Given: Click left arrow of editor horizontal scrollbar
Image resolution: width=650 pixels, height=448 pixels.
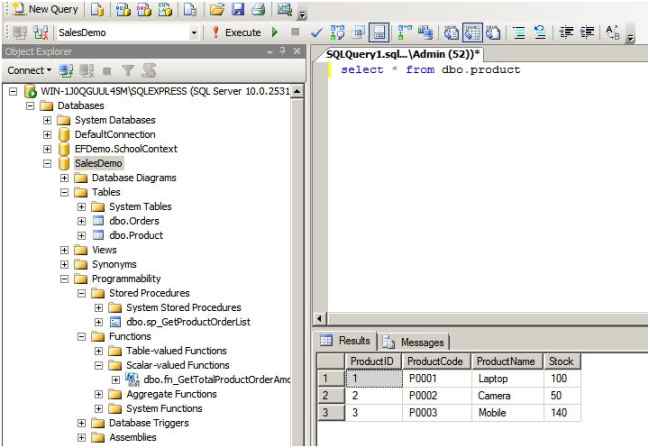Looking at the screenshot, I should tap(319, 319).
